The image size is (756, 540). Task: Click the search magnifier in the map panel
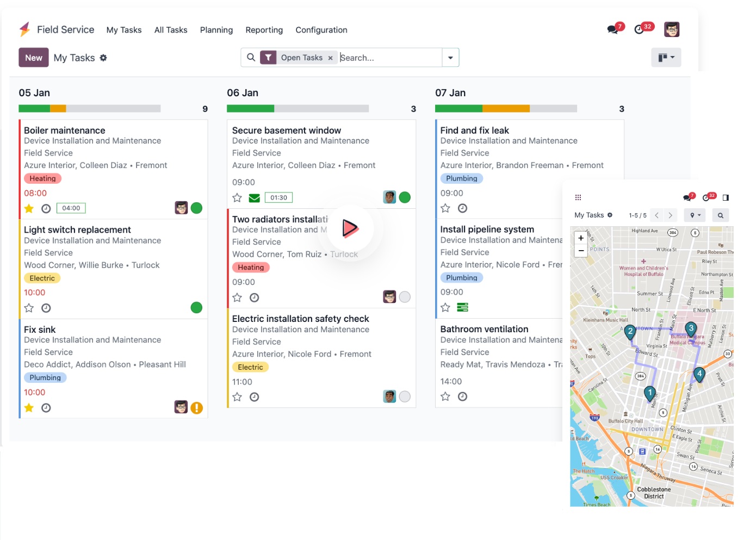720,215
